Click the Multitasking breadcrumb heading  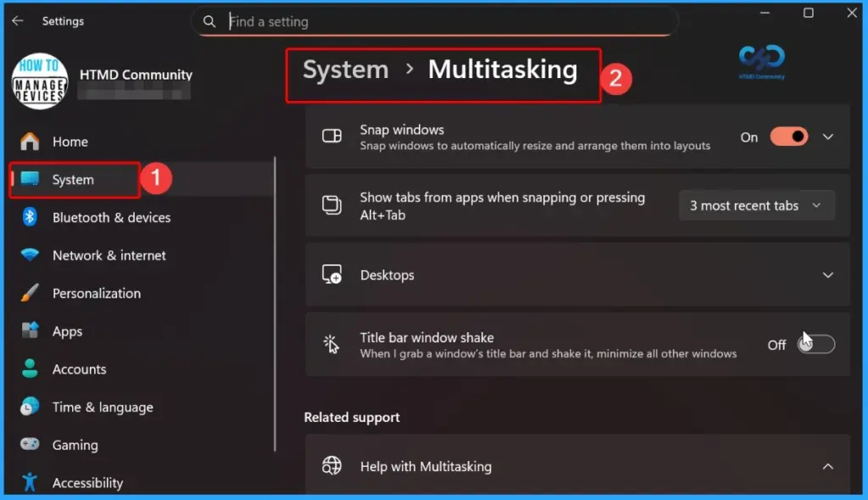click(503, 69)
